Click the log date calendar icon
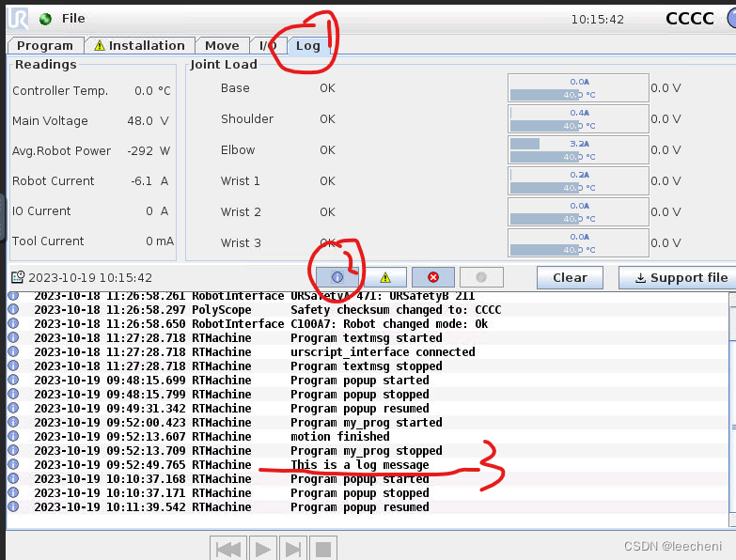Screen dimensions: 736x560 [x=17, y=277]
